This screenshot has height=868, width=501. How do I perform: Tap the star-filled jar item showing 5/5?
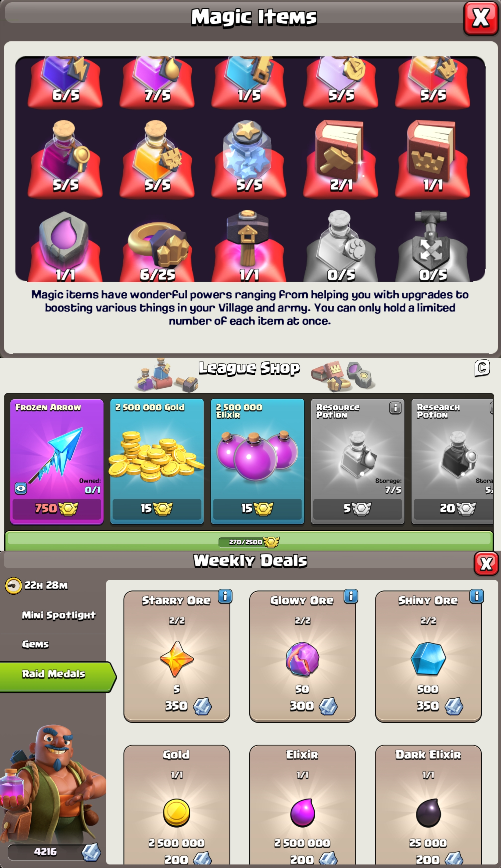pos(249,159)
